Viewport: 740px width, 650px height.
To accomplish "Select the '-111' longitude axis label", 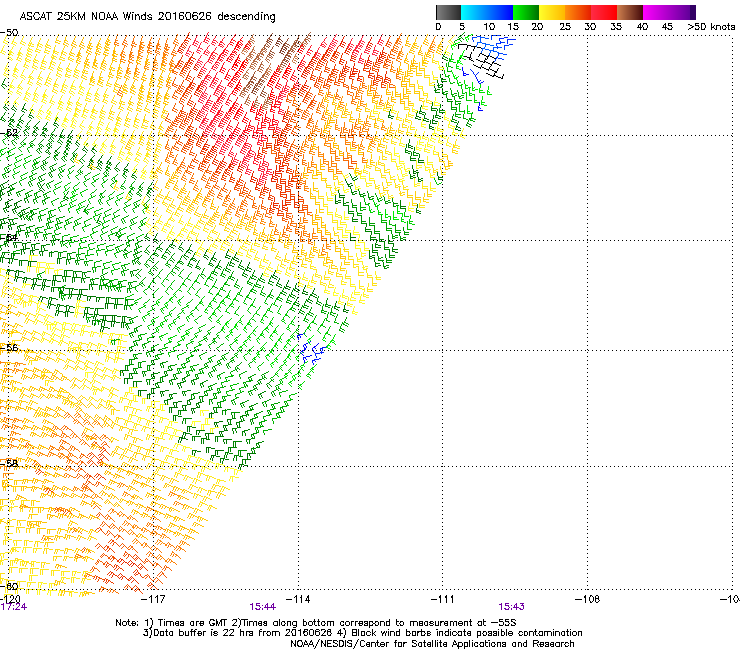I will point(442,599).
